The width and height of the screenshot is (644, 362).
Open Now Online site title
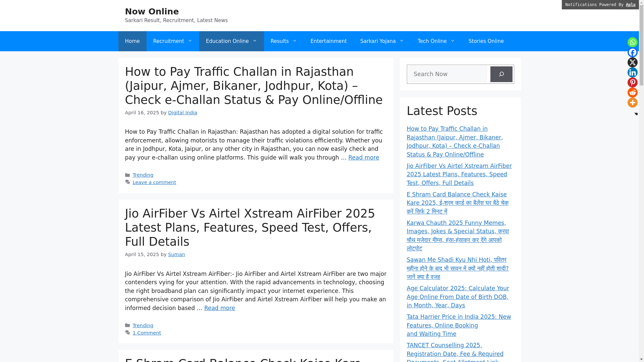(152, 11)
